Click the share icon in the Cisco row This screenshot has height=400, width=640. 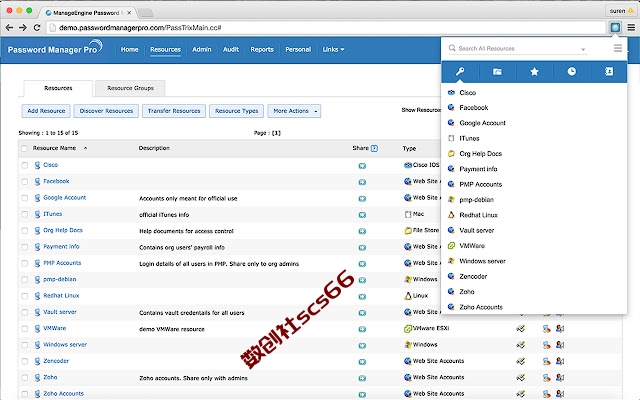pos(362,166)
